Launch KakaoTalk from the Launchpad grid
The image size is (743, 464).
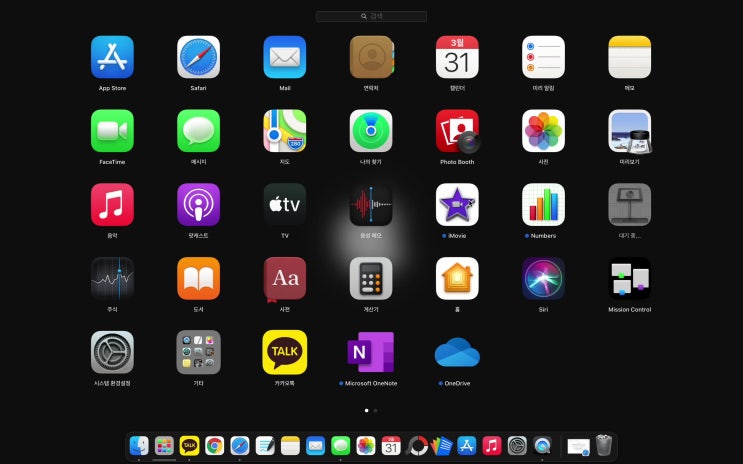(x=285, y=352)
